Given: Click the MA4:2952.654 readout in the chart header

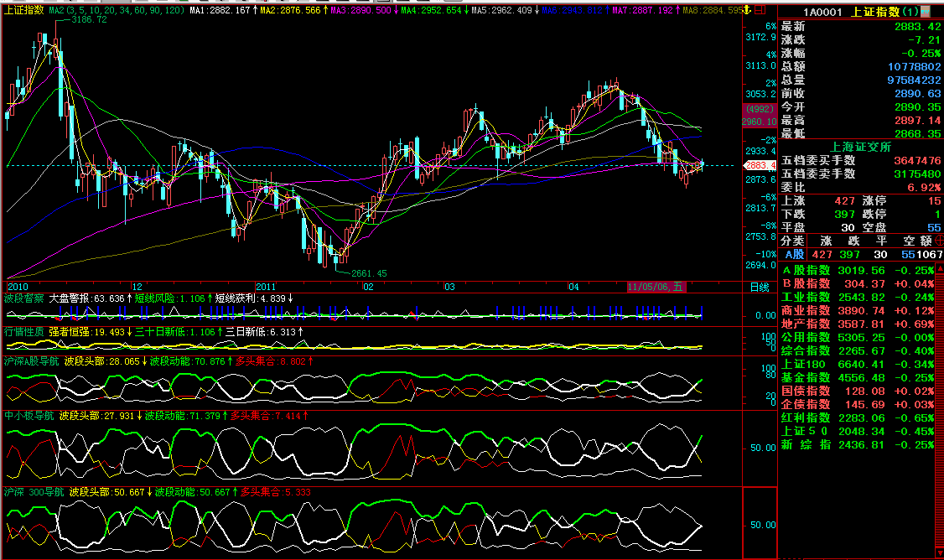Looking at the screenshot, I should (434, 10).
